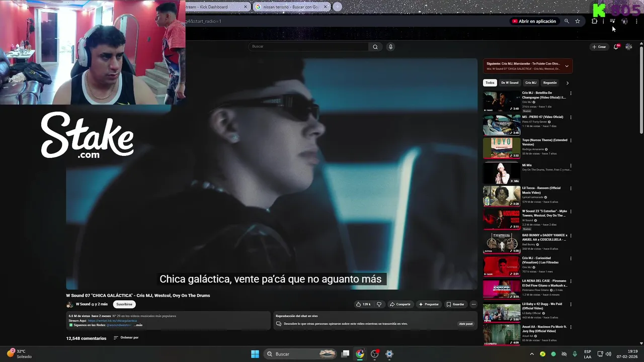Open YouTube notifications bell
644x362 pixels.
point(616,47)
